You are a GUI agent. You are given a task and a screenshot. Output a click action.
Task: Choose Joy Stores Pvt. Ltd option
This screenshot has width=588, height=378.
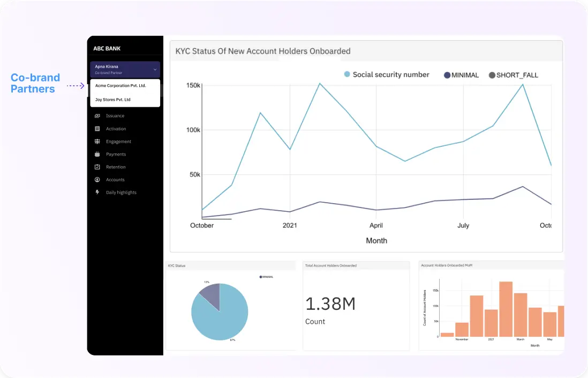(x=113, y=100)
